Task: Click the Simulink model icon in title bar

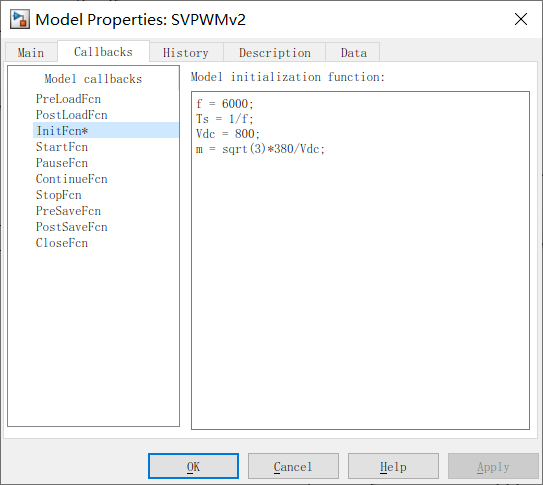Action: (x=20, y=19)
